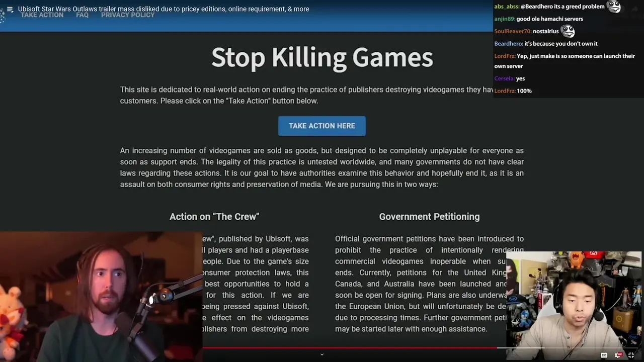Click the 'good ole hamachi servers' message
Screen dimensions: 644x362
click(x=550, y=19)
